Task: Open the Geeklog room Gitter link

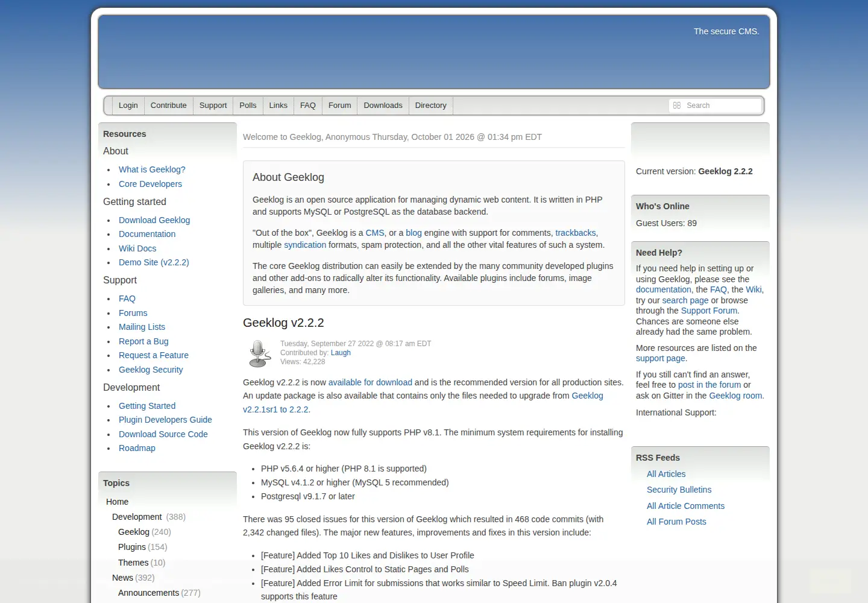Action: coord(736,396)
